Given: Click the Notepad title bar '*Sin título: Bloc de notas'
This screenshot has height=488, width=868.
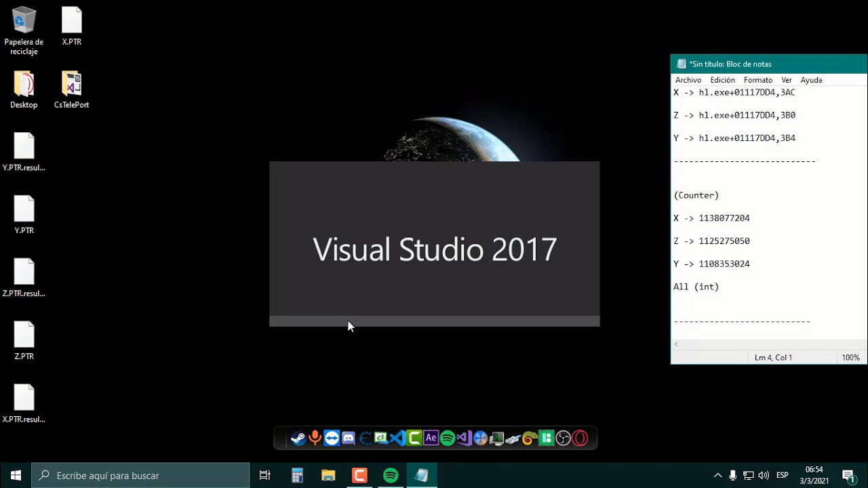Looking at the screenshot, I should 730,64.
